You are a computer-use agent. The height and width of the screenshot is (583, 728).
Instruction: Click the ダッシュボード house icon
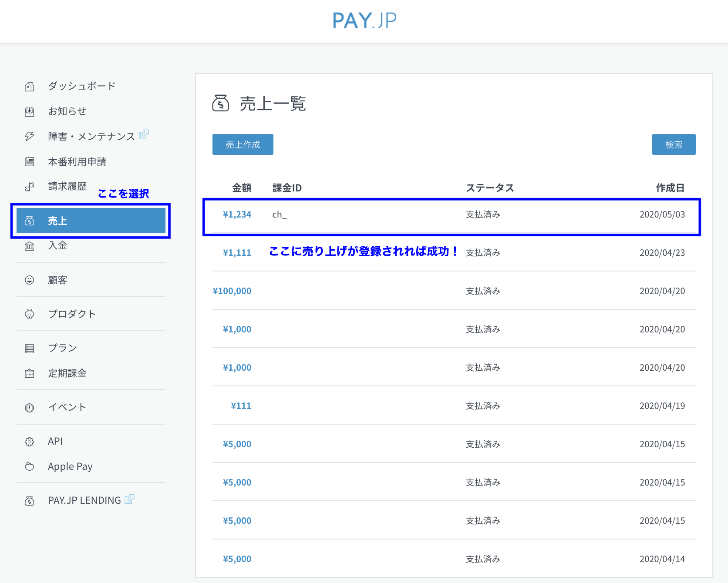point(30,87)
